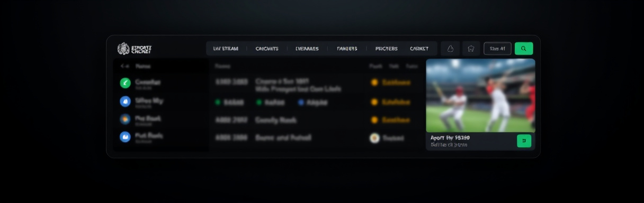The image size is (644, 203).
Task: Click the white round badge below the orange dots
Action: click(374, 138)
